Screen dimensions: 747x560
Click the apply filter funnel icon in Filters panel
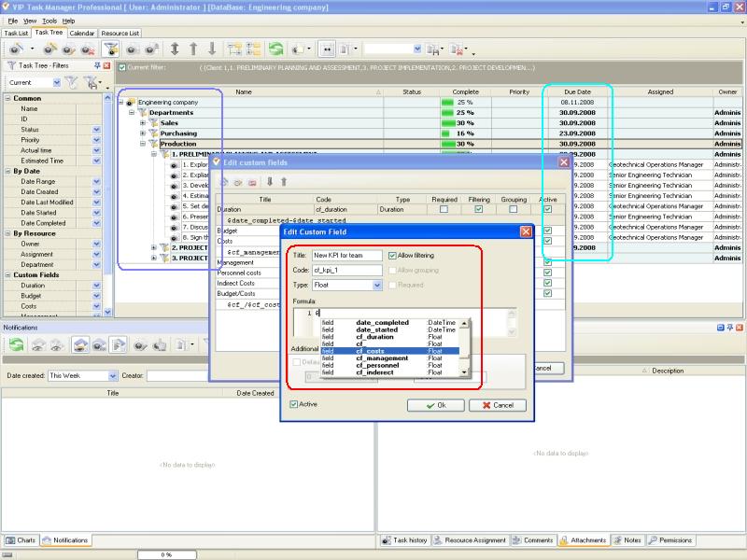coord(71,83)
